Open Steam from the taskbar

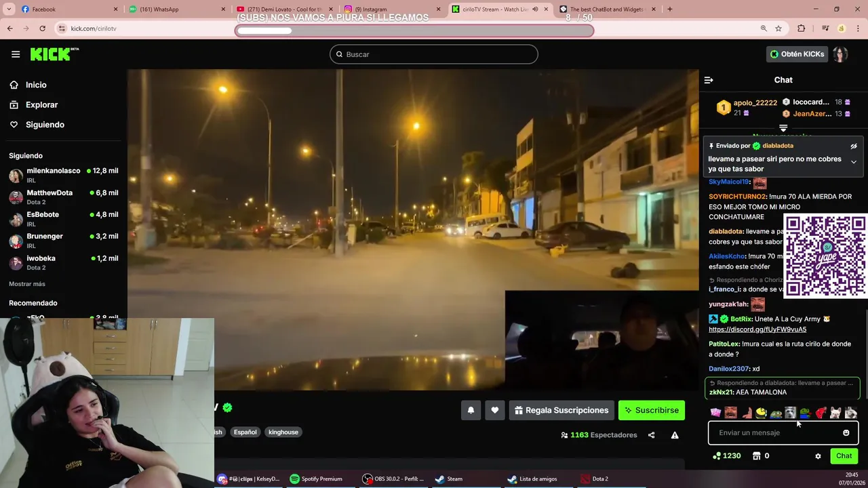pyautogui.click(x=449, y=479)
